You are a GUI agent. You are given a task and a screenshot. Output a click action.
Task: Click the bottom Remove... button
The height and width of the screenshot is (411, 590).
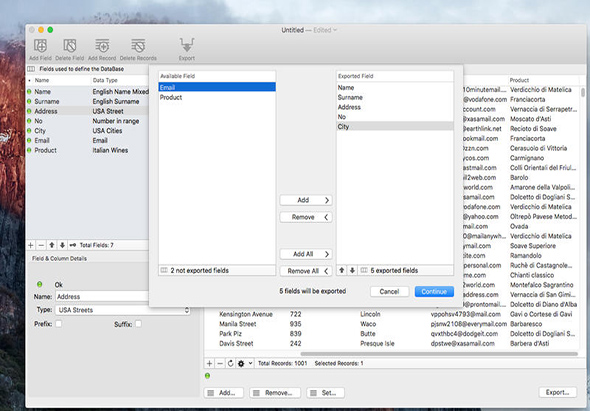pos(275,393)
